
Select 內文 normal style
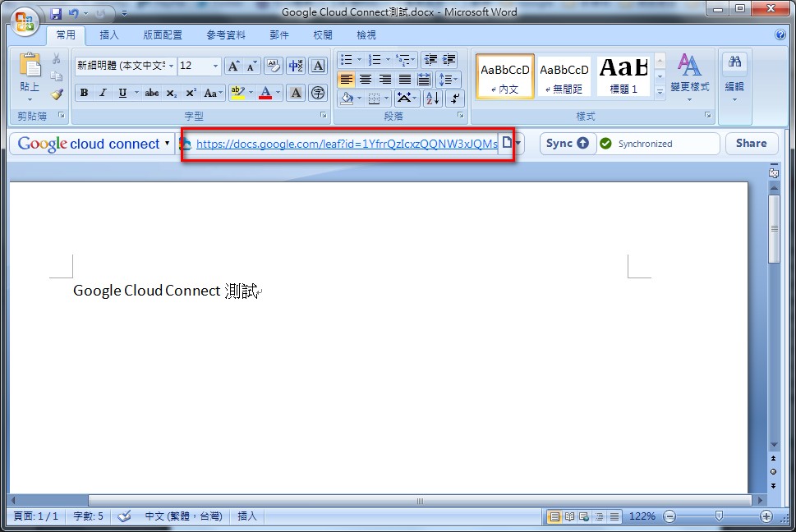click(x=505, y=76)
